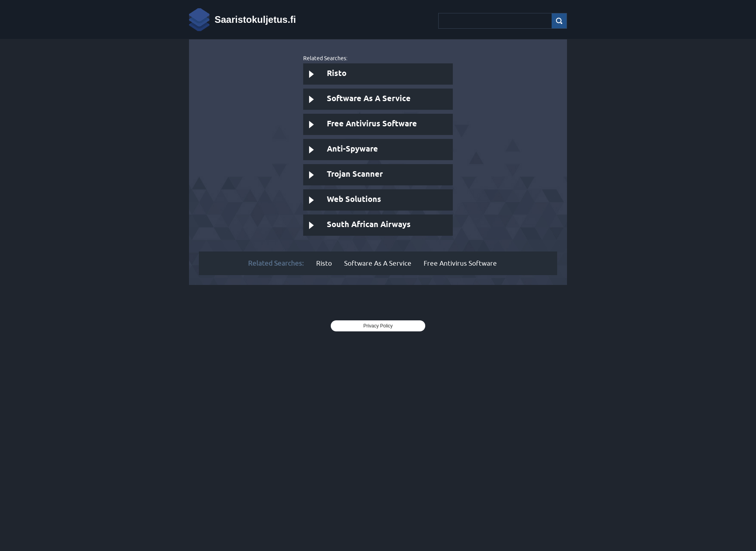Click the Trojan Scanner disclosure arrow
The width and height of the screenshot is (756, 551).
click(x=312, y=174)
